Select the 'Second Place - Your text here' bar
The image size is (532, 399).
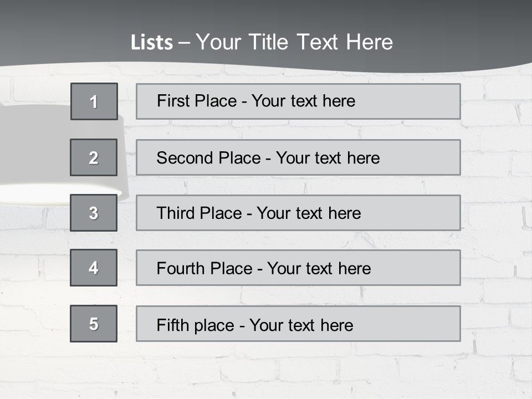coord(298,157)
